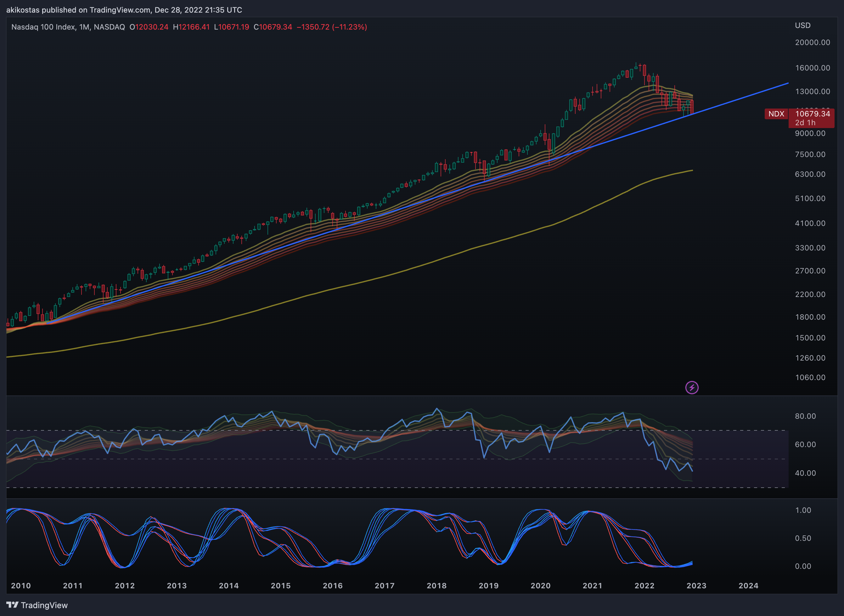Click the RSI 60.00 axis label
The image size is (844, 616).
(x=805, y=445)
